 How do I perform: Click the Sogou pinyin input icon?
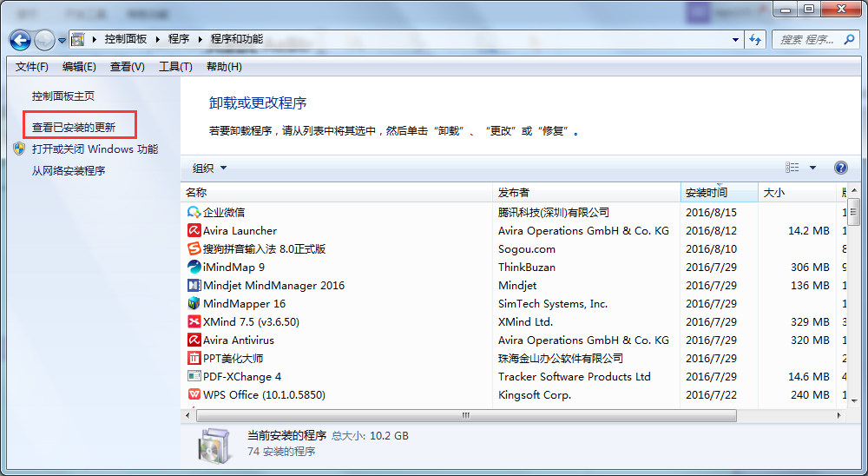pyautogui.click(x=194, y=248)
